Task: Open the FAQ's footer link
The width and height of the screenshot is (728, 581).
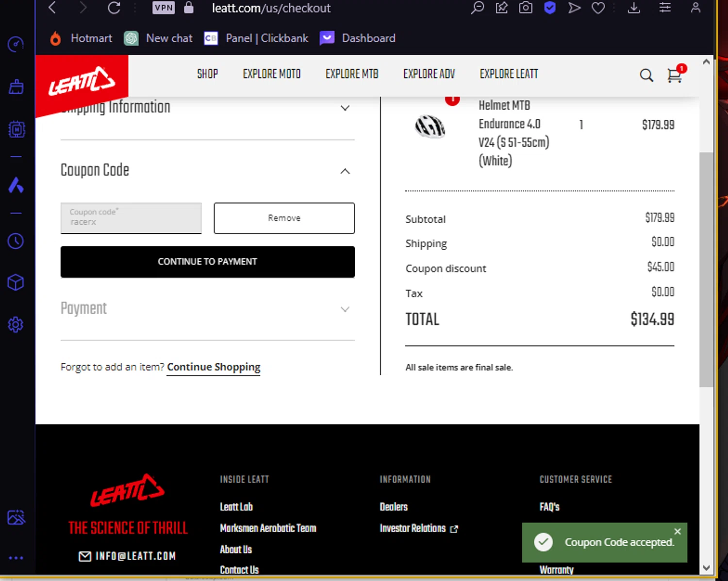Action: tap(549, 507)
